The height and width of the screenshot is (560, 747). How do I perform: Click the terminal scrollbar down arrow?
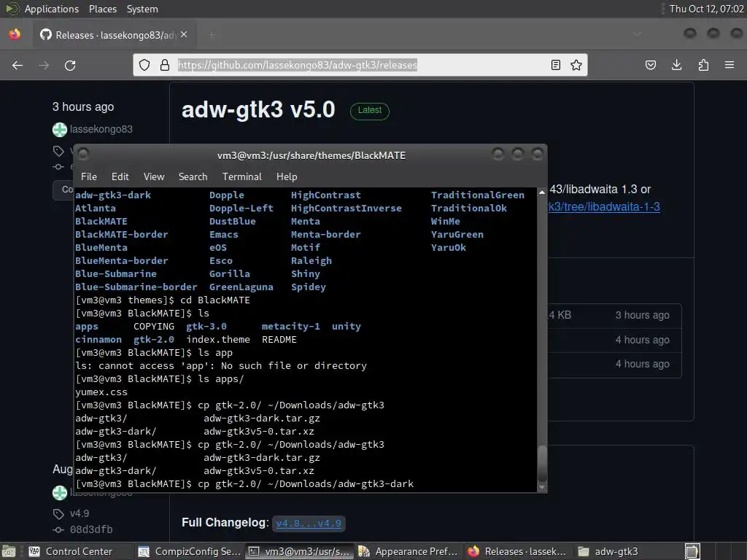pos(542,487)
